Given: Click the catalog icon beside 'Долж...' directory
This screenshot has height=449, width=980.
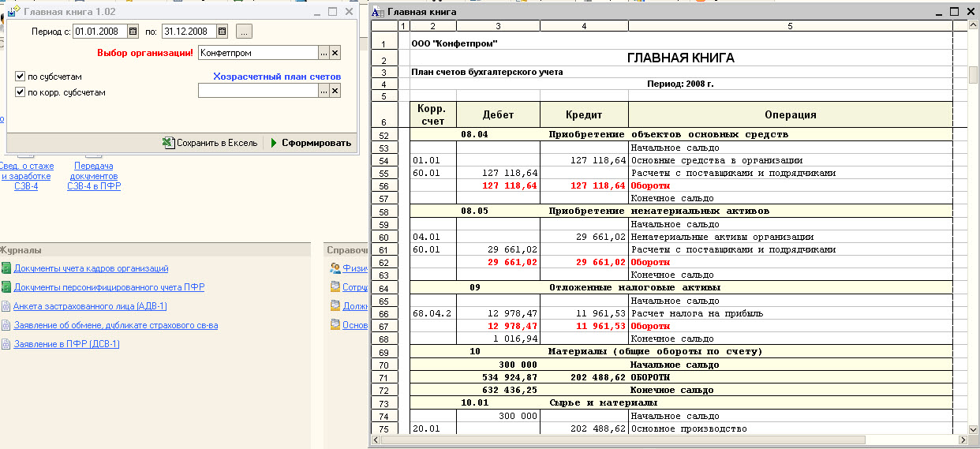Looking at the screenshot, I should click(335, 306).
